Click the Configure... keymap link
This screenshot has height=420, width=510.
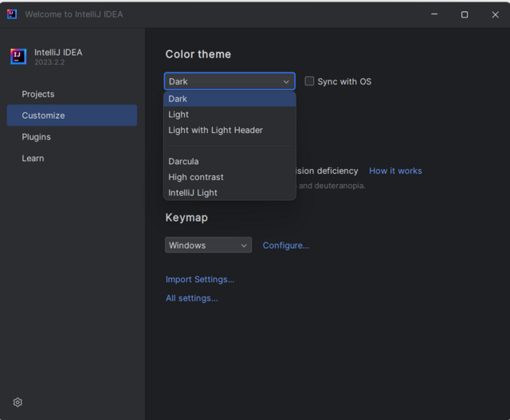[286, 245]
